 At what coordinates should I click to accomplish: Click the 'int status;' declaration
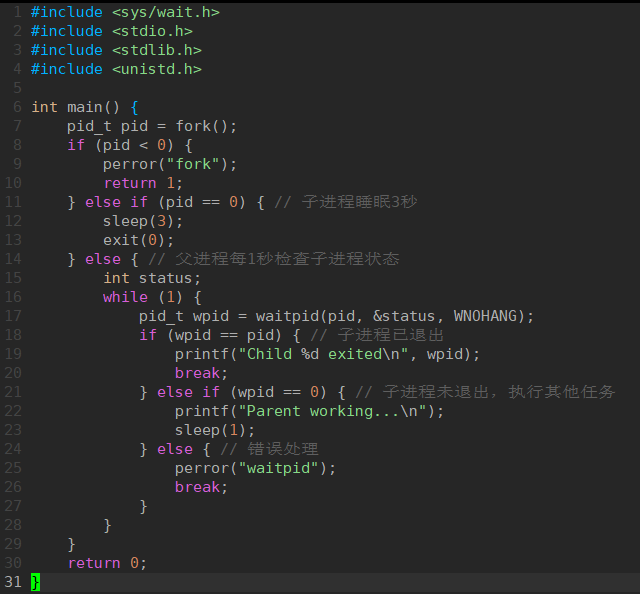[x=152, y=278]
